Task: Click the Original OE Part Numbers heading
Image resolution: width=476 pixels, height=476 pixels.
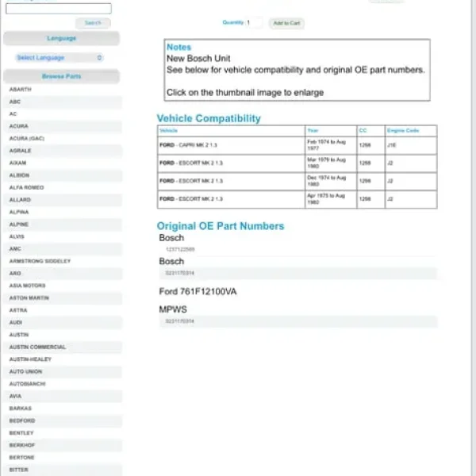Action: pos(221,226)
